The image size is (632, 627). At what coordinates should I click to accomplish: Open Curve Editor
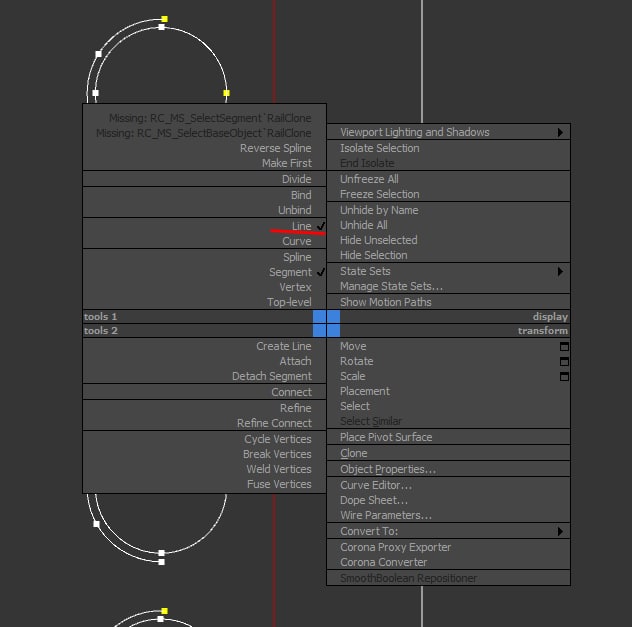point(376,485)
